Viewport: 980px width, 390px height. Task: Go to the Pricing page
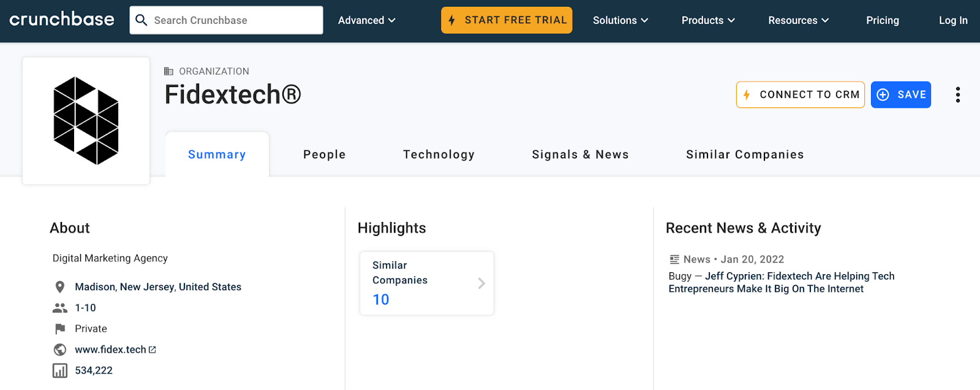(x=883, y=20)
